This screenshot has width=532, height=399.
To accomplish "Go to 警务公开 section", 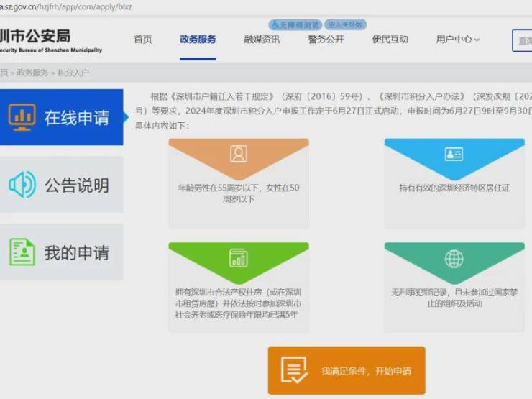I will [x=326, y=40].
